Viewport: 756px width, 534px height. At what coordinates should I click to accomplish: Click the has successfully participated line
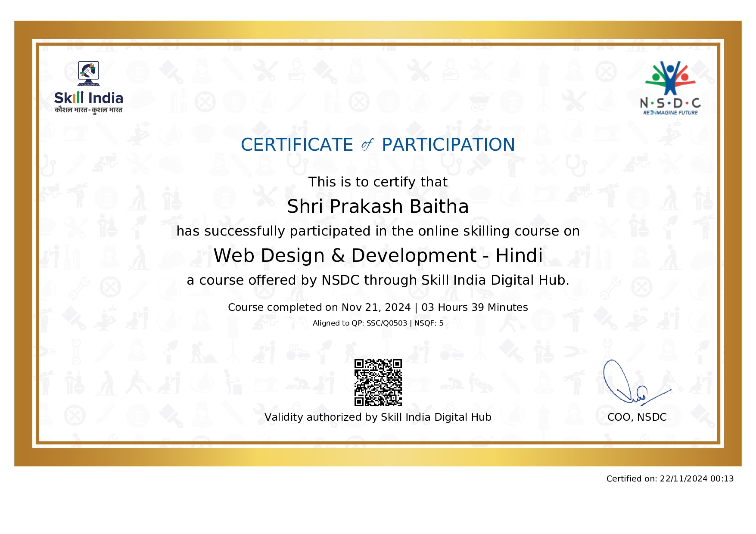pos(378,231)
